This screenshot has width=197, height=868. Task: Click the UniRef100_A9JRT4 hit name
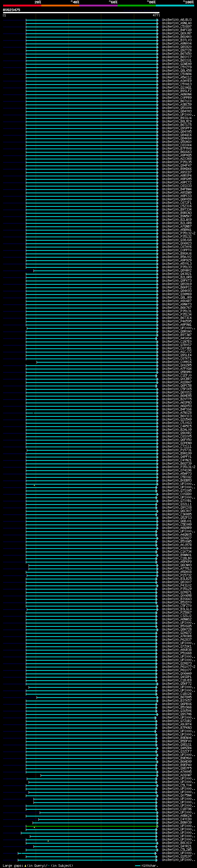[x=177, y=724]
